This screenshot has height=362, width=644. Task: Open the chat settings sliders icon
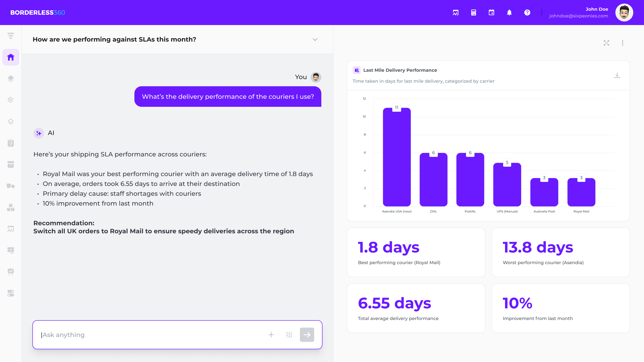(289, 335)
